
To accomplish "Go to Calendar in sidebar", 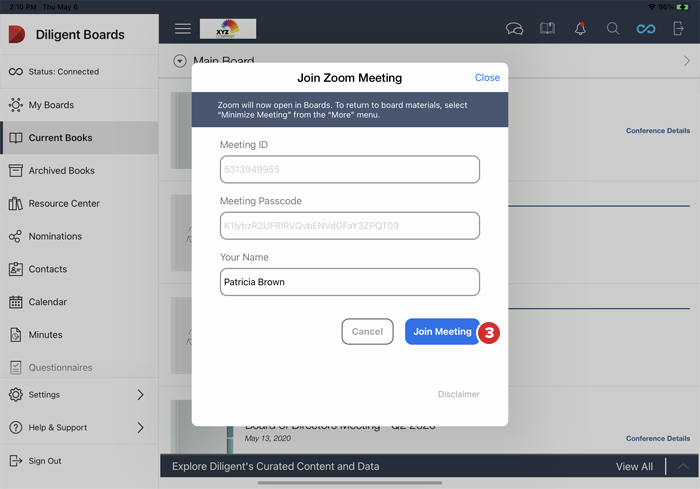I will click(48, 302).
